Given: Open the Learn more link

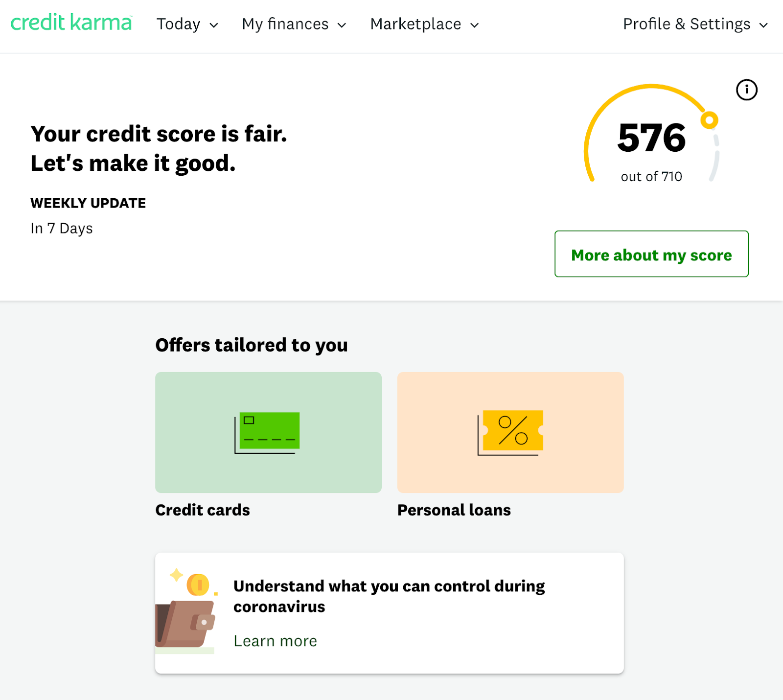Looking at the screenshot, I should click(x=275, y=640).
